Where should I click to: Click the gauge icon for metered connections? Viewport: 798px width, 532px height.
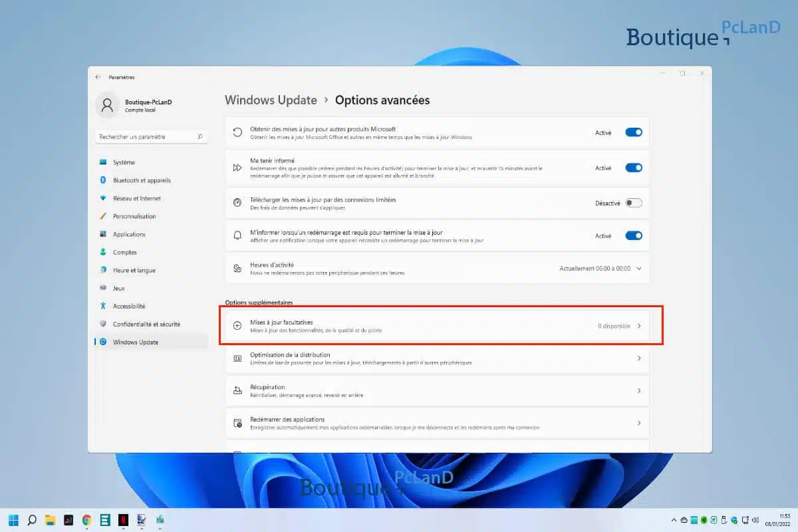pyautogui.click(x=237, y=203)
